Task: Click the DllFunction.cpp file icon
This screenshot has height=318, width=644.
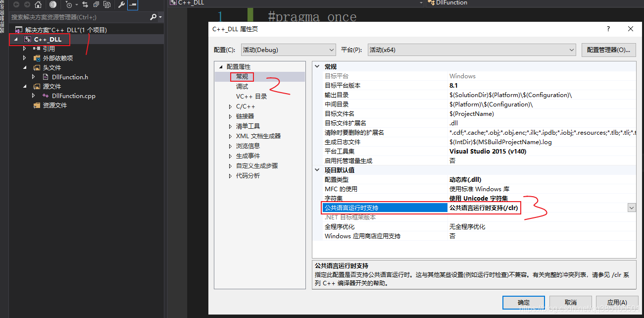Action: click(x=46, y=96)
